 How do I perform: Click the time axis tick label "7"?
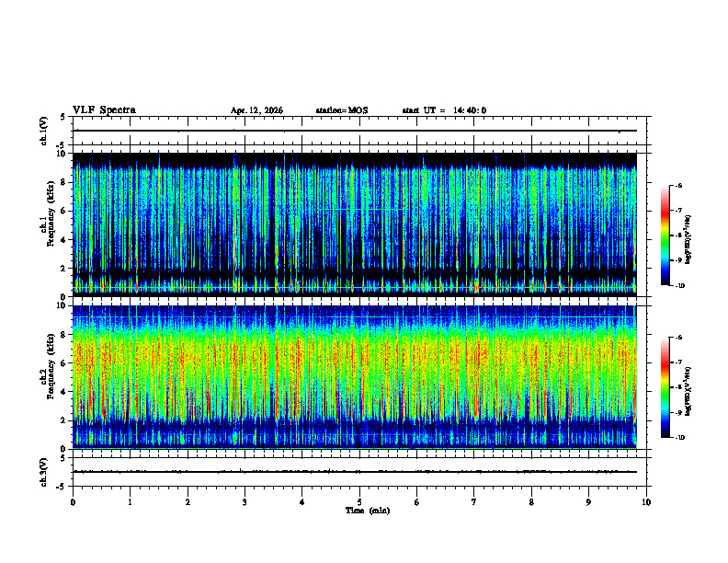(x=474, y=502)
